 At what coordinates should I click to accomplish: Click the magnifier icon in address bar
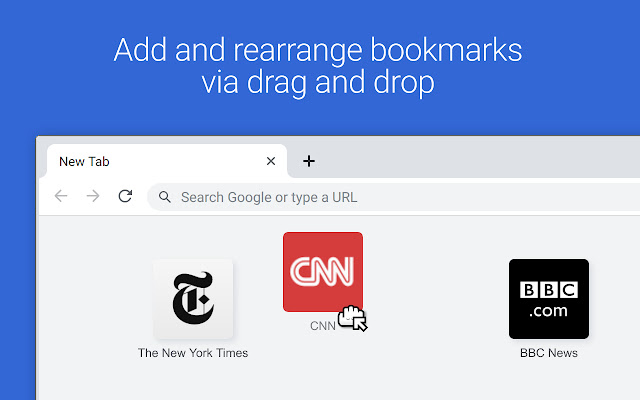(x=166, y=197)
